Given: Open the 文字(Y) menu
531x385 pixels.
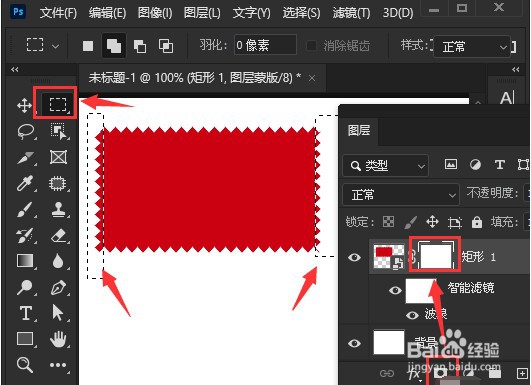Looking at the screenshot, I should click(x=252, y=13).
